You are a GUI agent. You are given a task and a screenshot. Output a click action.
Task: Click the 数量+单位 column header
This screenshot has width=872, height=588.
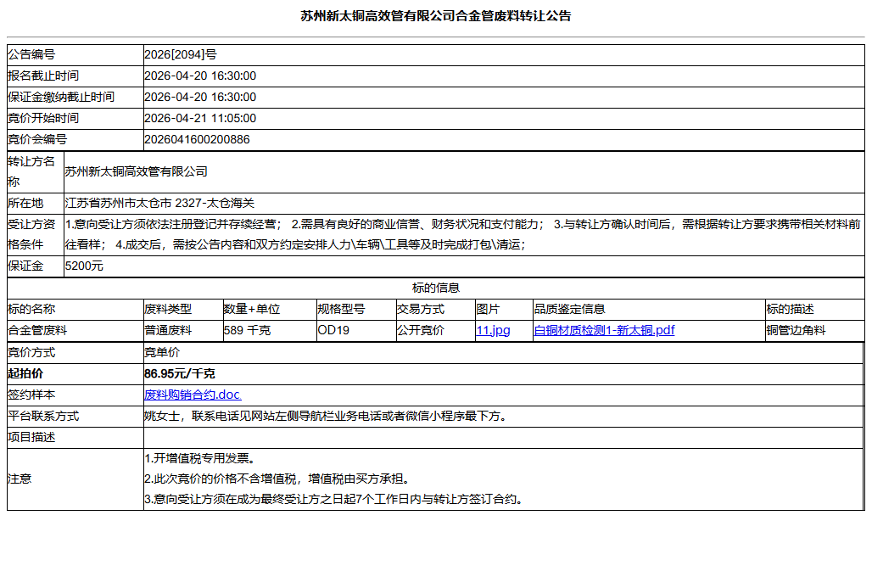point(252,310)
